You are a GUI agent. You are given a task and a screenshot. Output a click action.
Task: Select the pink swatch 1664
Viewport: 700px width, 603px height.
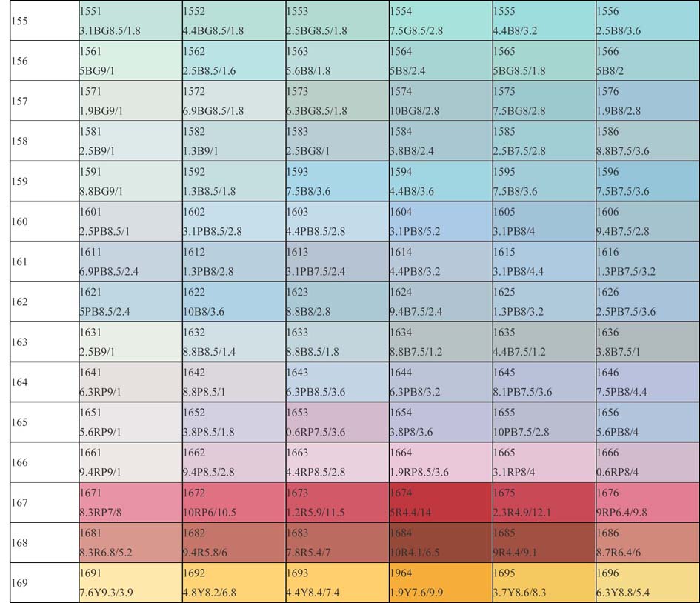click(440, 462)
